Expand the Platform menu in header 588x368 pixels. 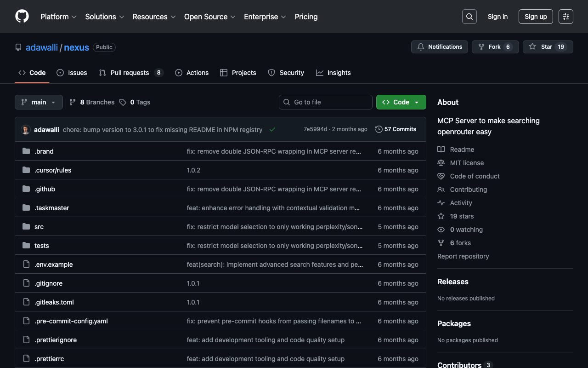click(x=58, y=17)
